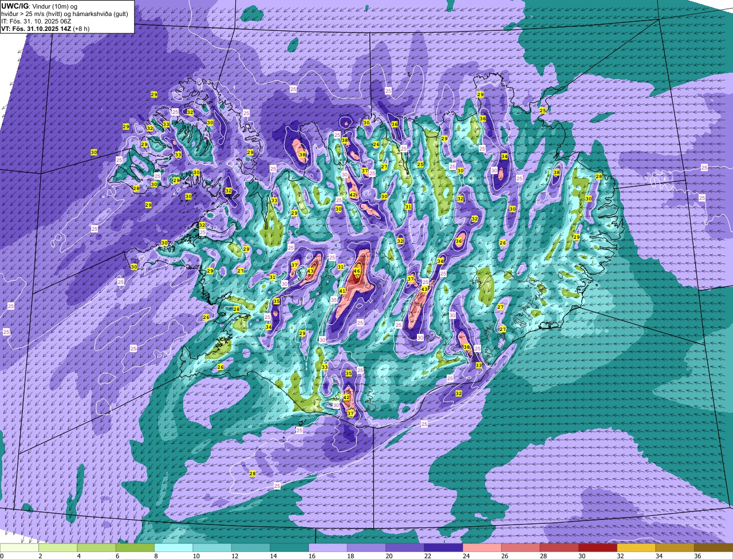Click the 30–32 m/s dark red swatch
The width and height of the screenshot is (733, 560).
[598, 548]
